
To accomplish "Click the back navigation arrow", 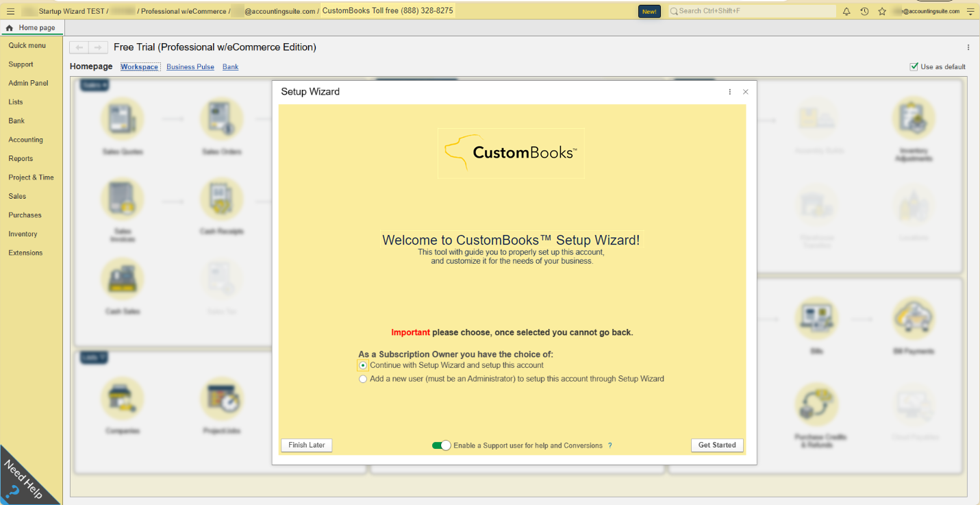I will point(79,47).
